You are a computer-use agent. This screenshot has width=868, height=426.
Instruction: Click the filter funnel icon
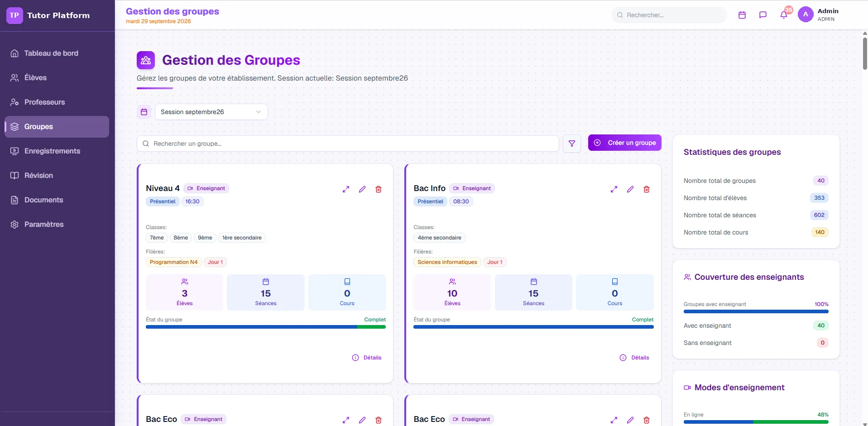[571, 144]
